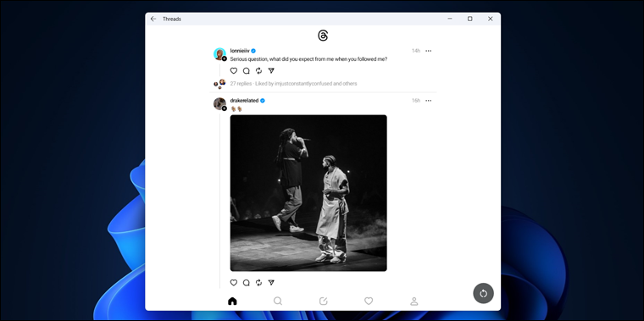Click the circular refresh floating button

coord(483,293)
